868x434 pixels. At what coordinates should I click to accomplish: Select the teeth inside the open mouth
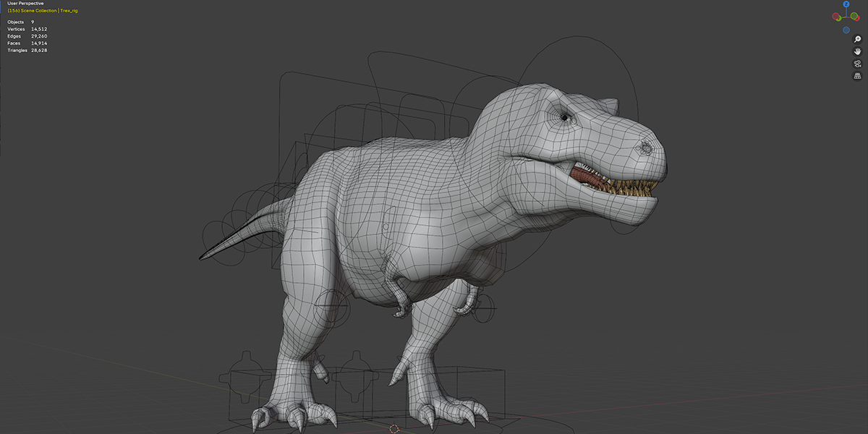(x=622, y=190)
